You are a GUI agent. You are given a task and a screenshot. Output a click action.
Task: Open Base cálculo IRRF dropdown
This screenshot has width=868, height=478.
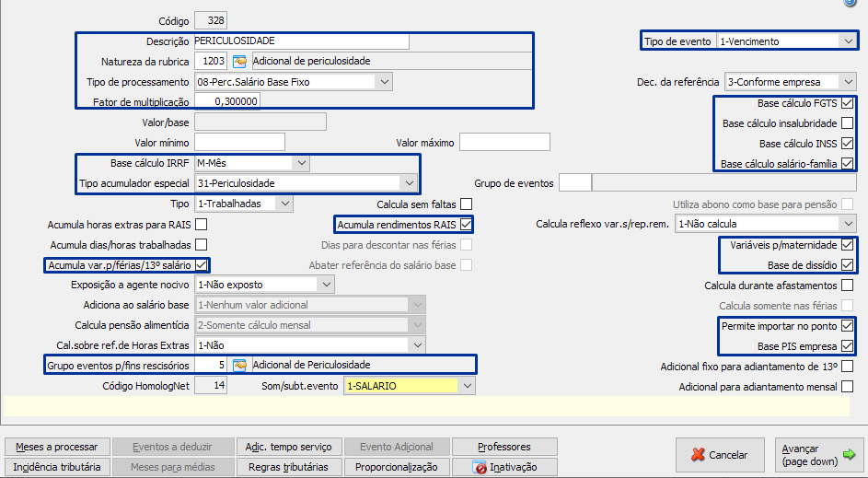pyautogui.click(x=301, y=163)
